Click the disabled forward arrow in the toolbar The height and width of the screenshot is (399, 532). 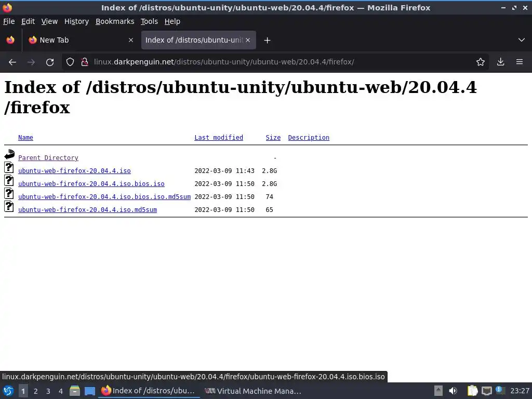[31, 62]
